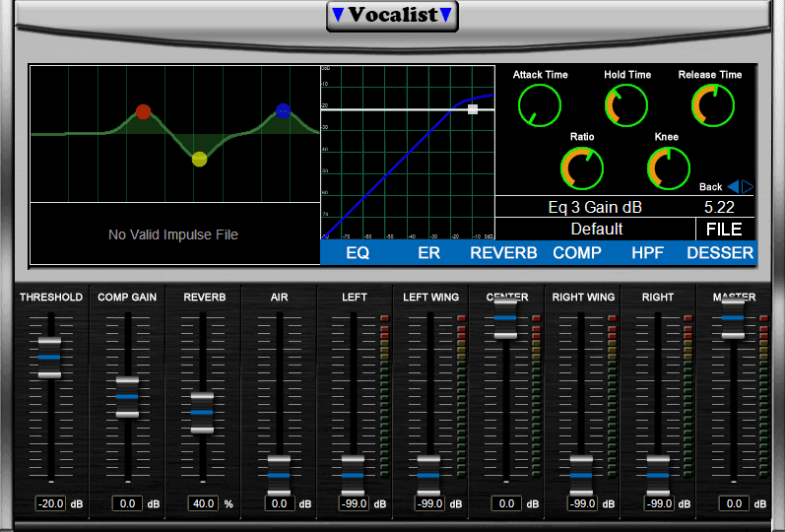Screen dimensions: 785x532
Task: Click the Ratio knob
Action: coord(581,168)
